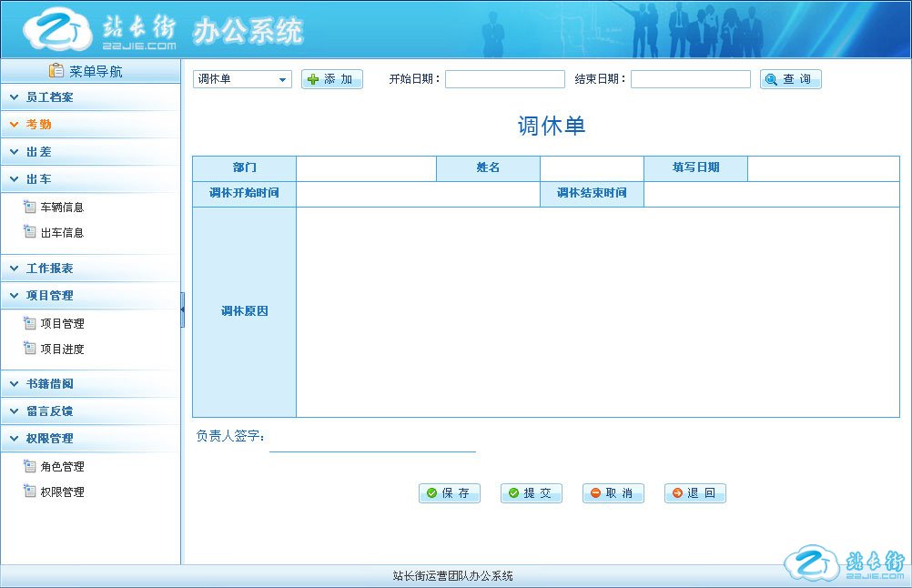Click the green check icon on 保存

point(431,493)
